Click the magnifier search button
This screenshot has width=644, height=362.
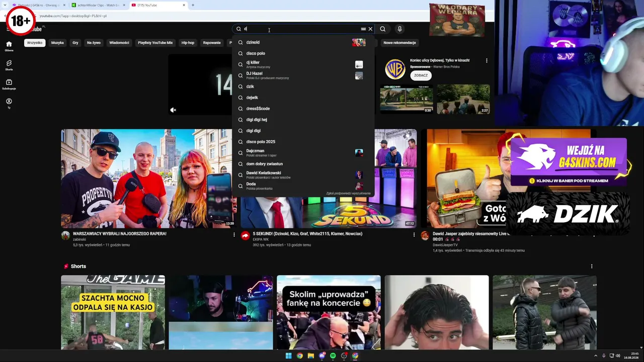[x=383, y=29]
